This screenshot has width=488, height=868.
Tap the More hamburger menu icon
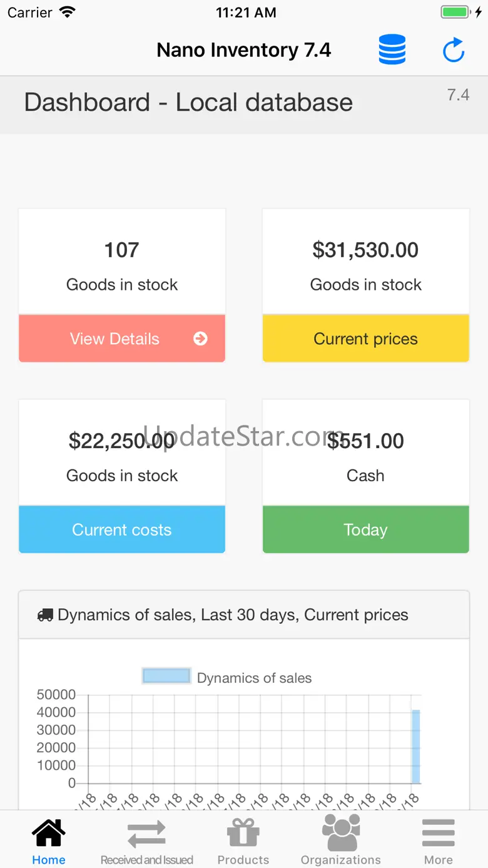point(438,833)
